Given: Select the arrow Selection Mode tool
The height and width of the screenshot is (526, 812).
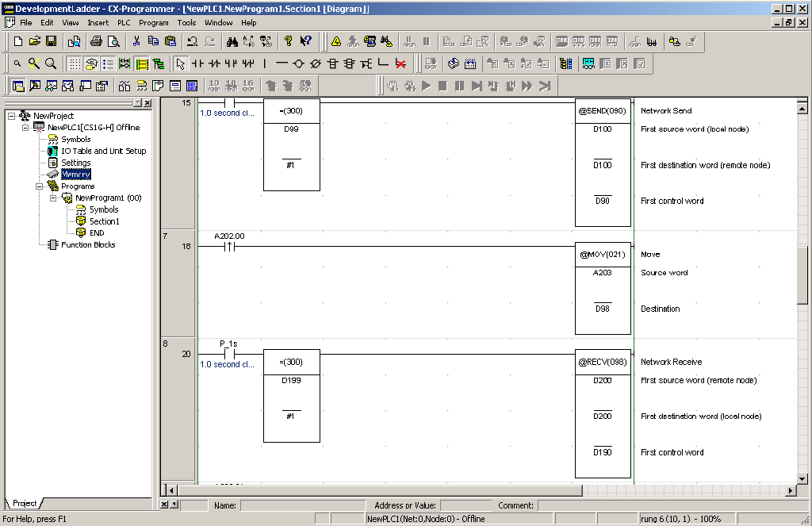Looking at the screenshot, I should click(x=181, y=63).
